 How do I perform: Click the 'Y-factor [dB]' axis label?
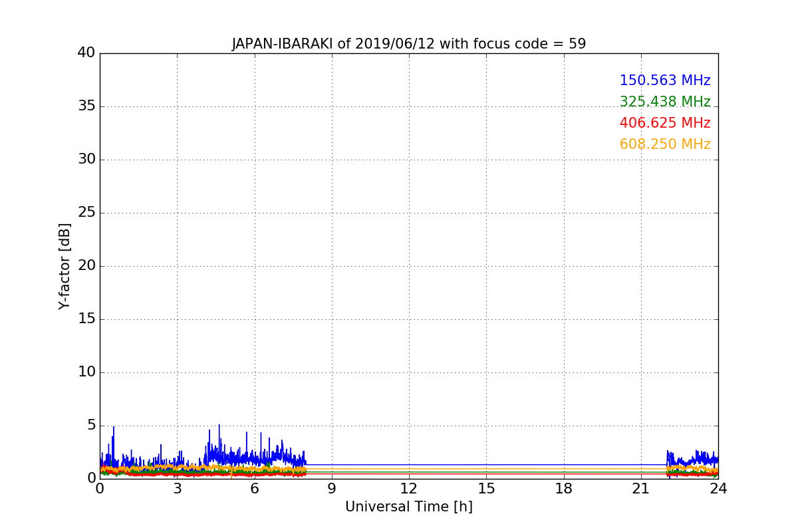tap(65, 266)
